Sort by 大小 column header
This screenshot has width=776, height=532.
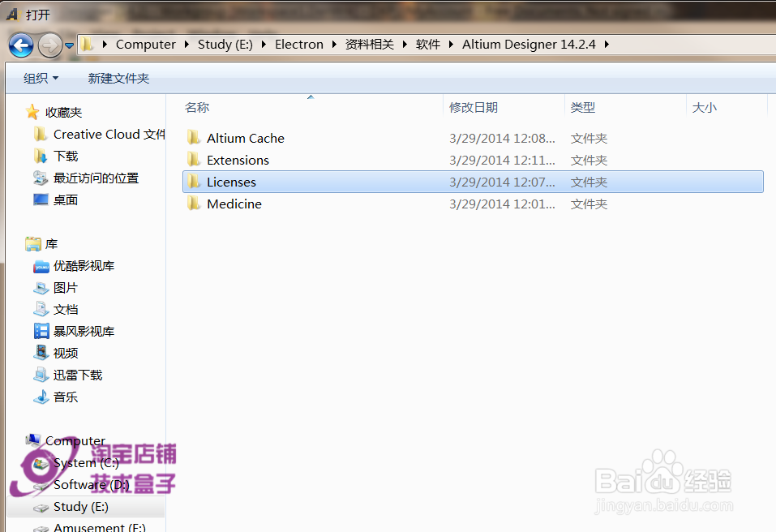tap(705, 107)
